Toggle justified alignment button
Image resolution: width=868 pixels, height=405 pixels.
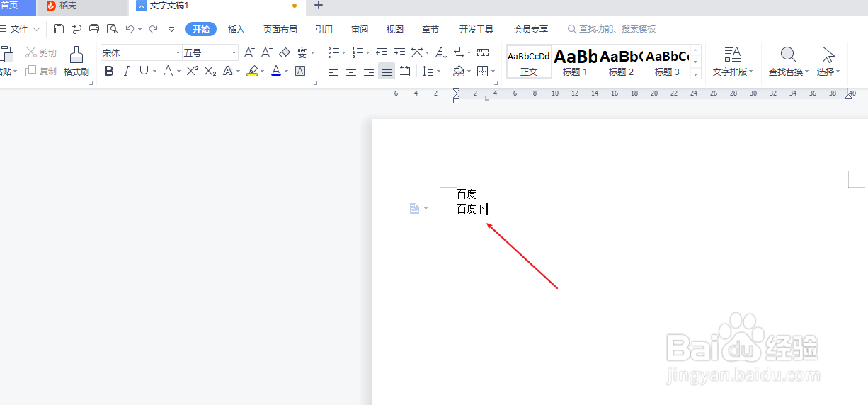pyautogui.click(x=387, y=71)
